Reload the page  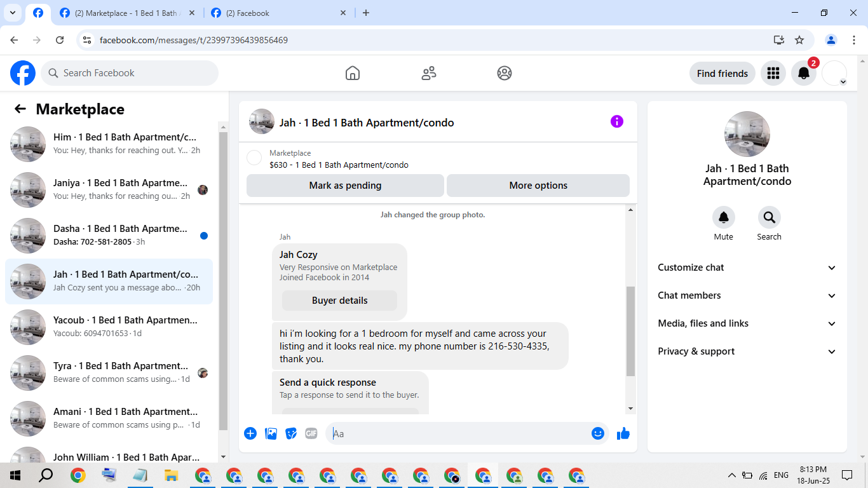[60, 40]
